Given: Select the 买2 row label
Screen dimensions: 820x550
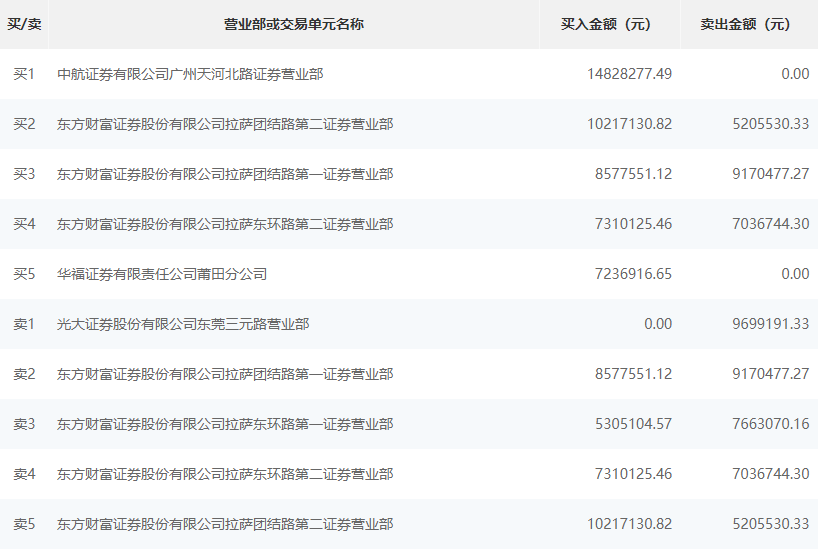Looking at the screenshot, I should [x=24, y=124].
